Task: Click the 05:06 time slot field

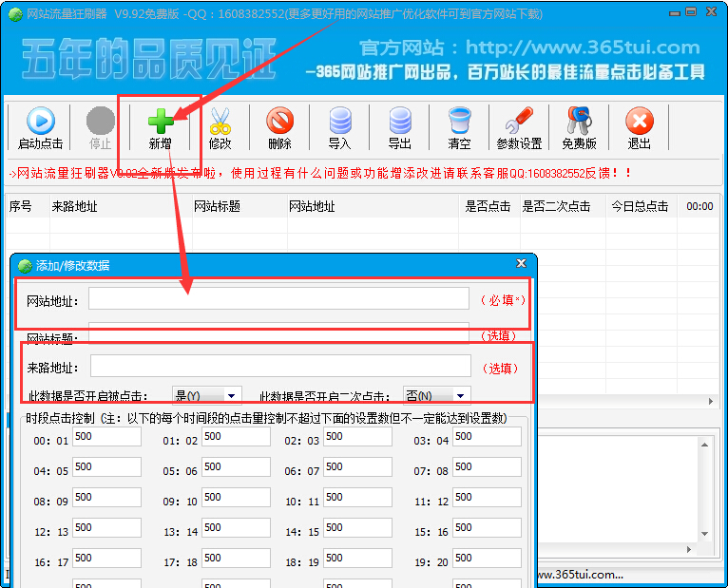Action: tap(236, 466)
